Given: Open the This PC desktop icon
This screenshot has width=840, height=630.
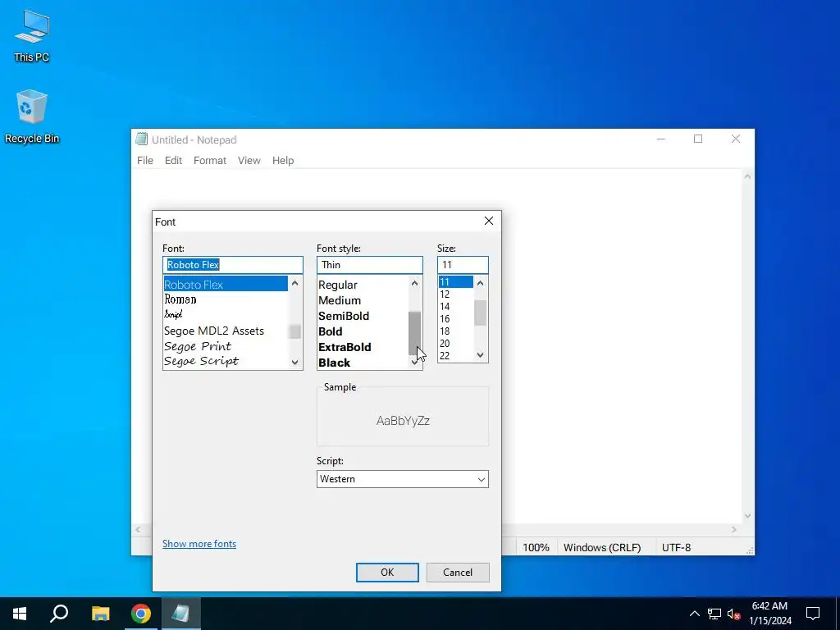Looking at the screenshot, I should click(x=32, y=35).
